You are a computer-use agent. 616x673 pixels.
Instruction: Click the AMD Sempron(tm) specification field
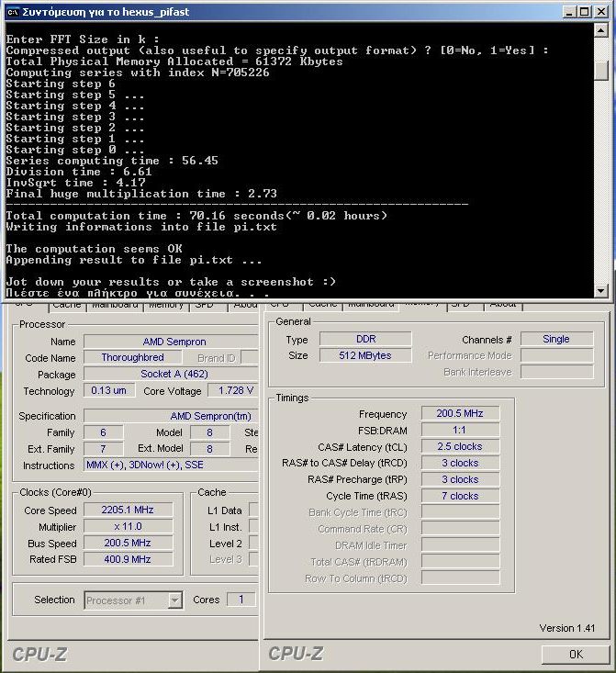[171, 416]
